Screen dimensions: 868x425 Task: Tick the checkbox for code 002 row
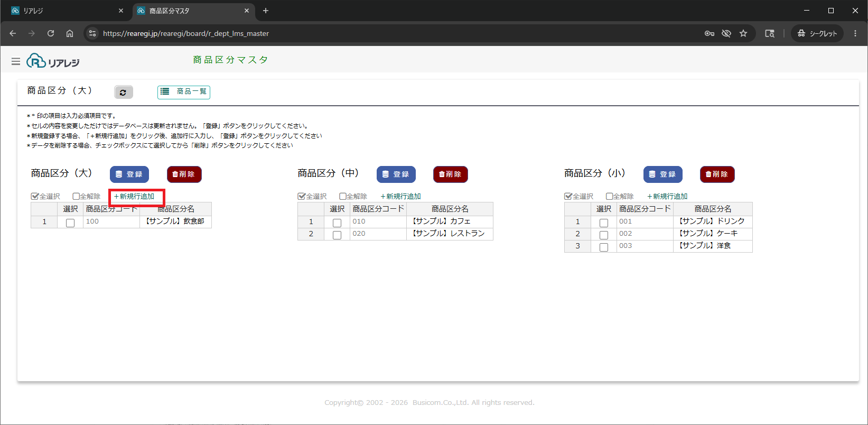[604, 235]
